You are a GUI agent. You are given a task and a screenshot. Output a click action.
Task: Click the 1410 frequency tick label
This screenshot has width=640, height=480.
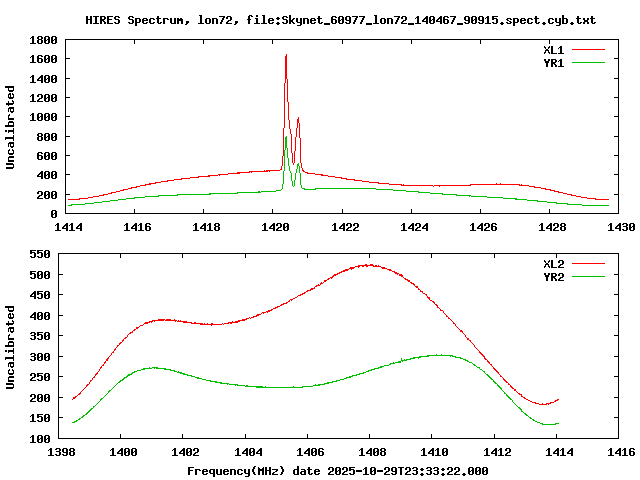(x=434, y=452)
